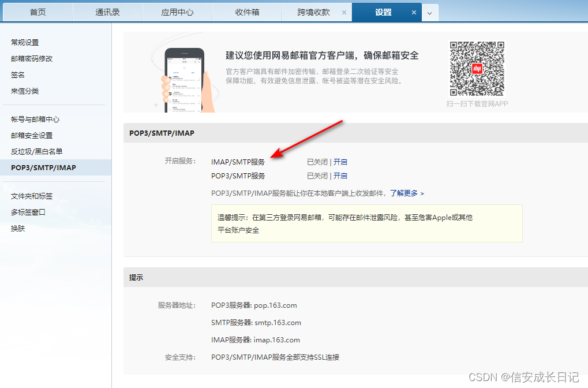Click the IMAP/SMTP服务 label
The image size is (588, 388).
coord(238,162)
